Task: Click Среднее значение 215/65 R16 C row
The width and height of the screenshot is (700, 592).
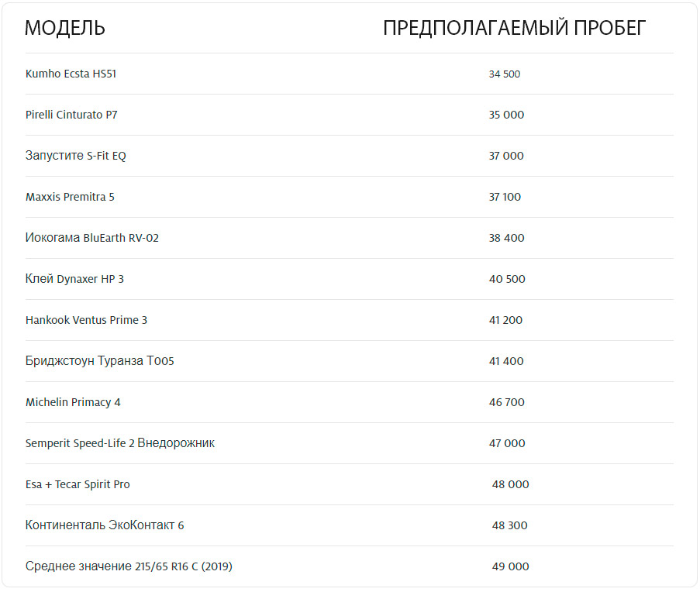Action: 129,566
